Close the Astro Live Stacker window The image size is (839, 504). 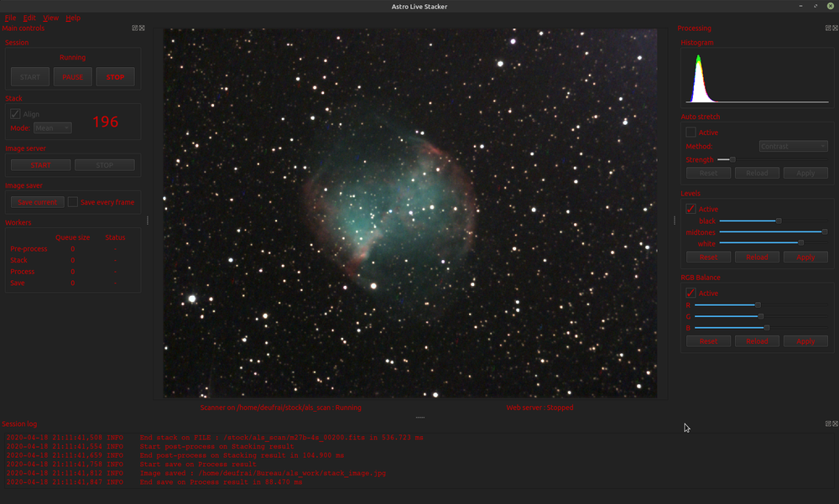click(x=831, y=6)
